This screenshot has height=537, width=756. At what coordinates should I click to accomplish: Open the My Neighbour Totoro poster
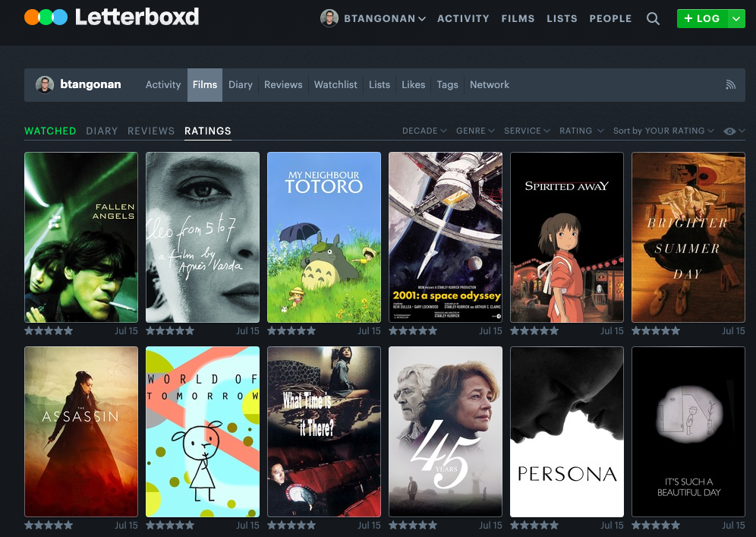(x=324, y=238)
